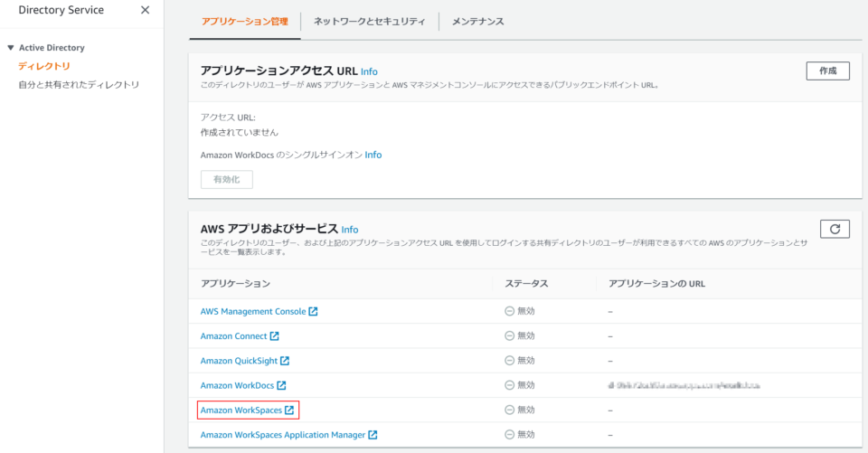Open the Amazon WorkSpaces link
The width and height of the screenshot is (868, 453).
pos(241,411)
